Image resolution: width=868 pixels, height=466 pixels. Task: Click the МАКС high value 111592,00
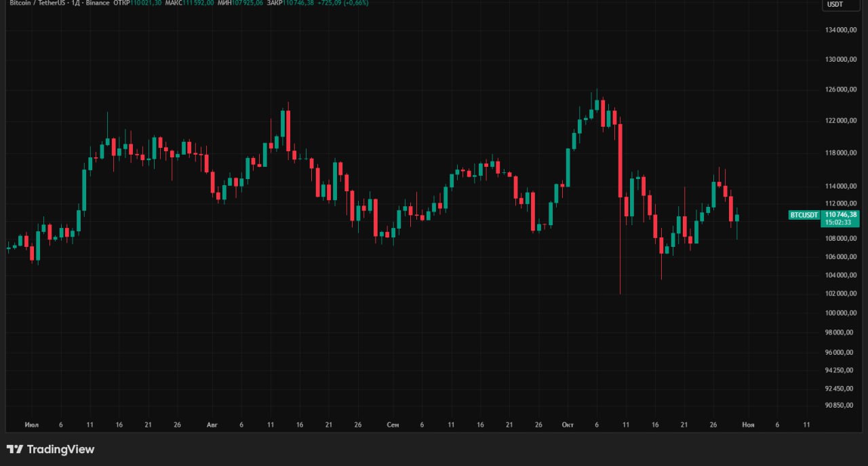click(198, 3)
